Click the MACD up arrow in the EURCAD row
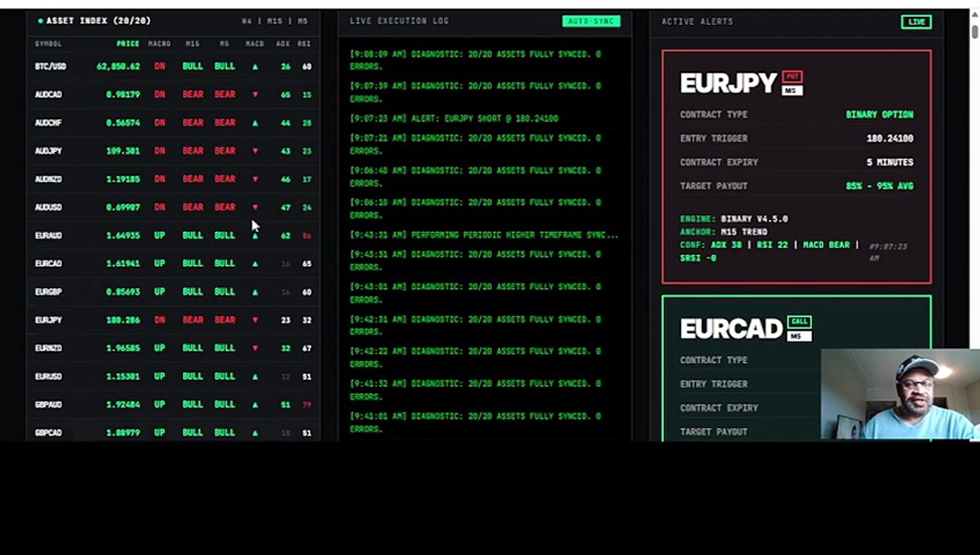Viewport: 980px width, 555px height. coord(255,264)
